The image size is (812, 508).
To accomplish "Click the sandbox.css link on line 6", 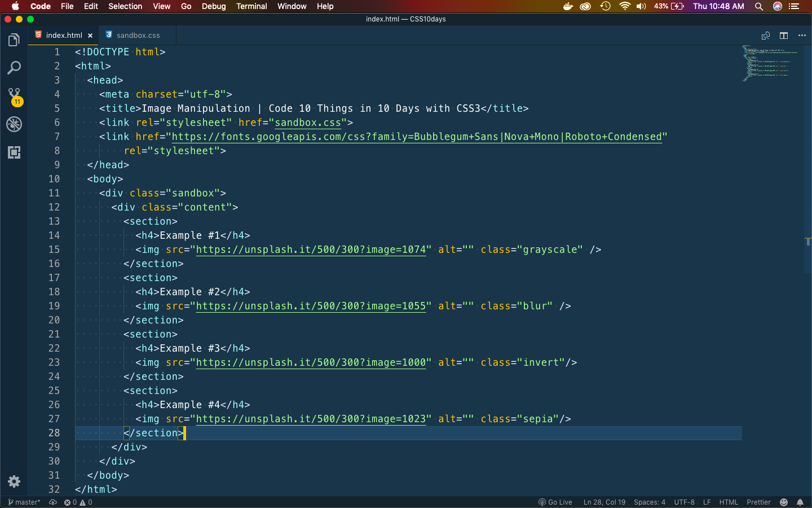I will [x=308, y=122].
